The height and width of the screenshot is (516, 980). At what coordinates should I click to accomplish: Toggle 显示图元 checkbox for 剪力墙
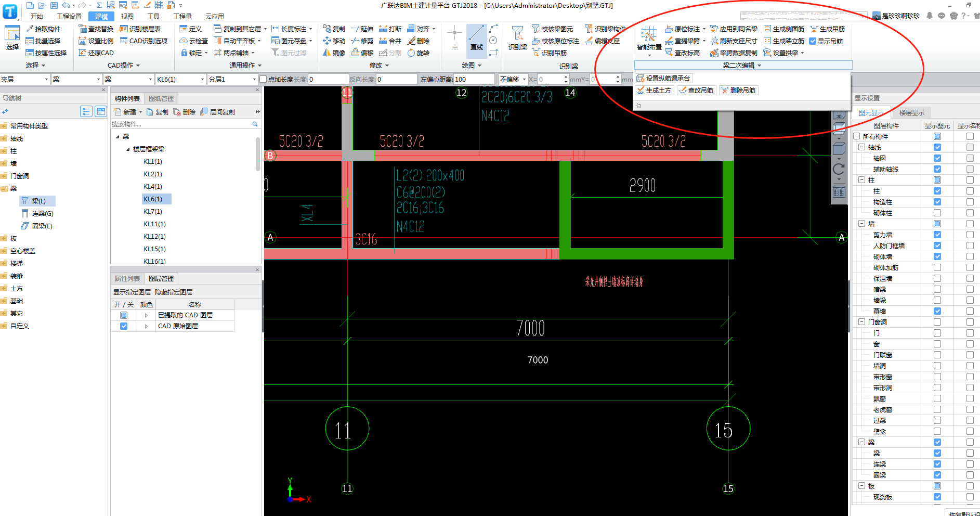click(x=937, y=235)
